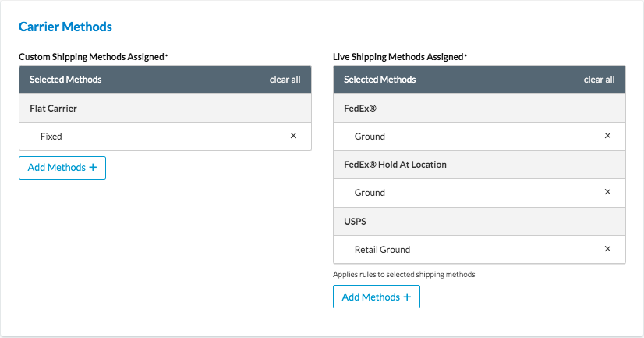Click Ground label under FedEx® Hold At Location

tap(370, 193)
